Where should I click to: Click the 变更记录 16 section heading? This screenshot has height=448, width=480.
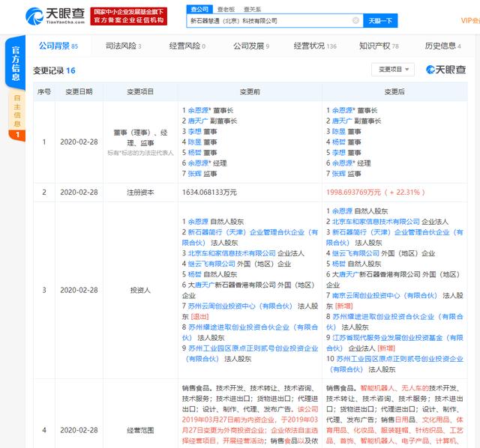[x=54, y=70]
